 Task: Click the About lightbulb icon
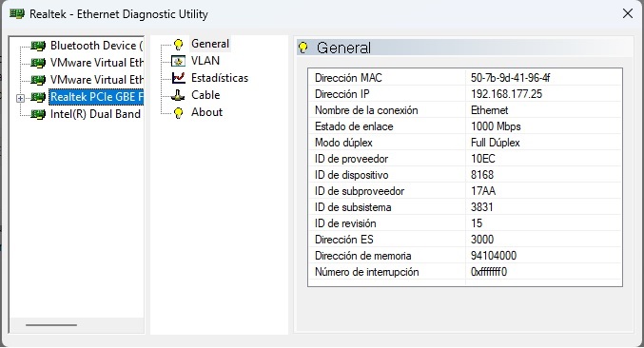tap(178, 113)
